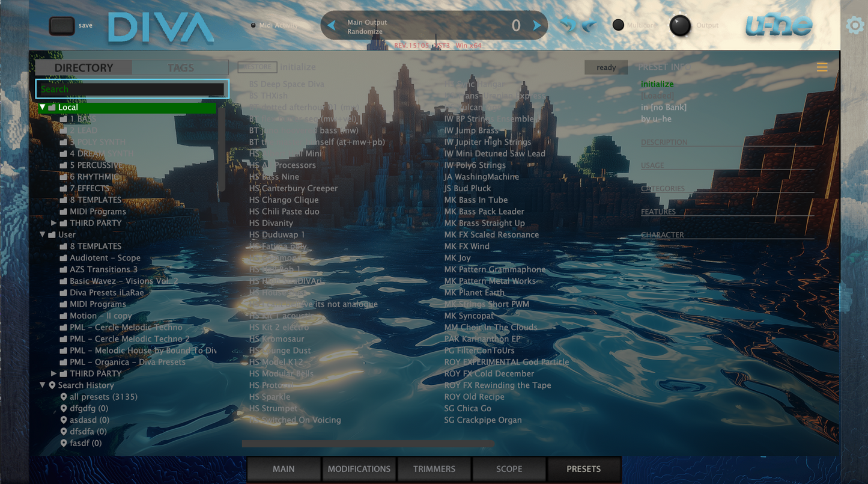Click the undo arrow icon
Image resolution: width=868 pixels, height=484 pixels.
click(x=568, y=25)
